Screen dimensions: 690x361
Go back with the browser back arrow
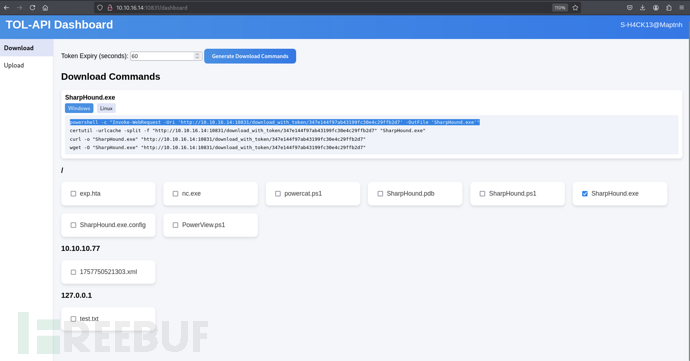[x=7, y=7]
